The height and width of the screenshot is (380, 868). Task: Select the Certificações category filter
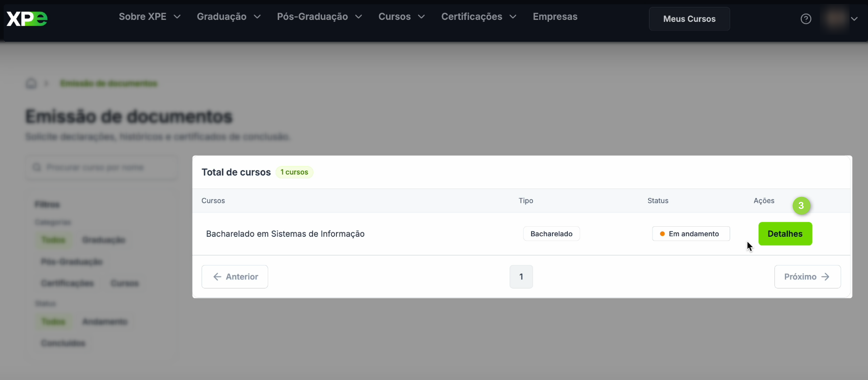click(67, 284)
